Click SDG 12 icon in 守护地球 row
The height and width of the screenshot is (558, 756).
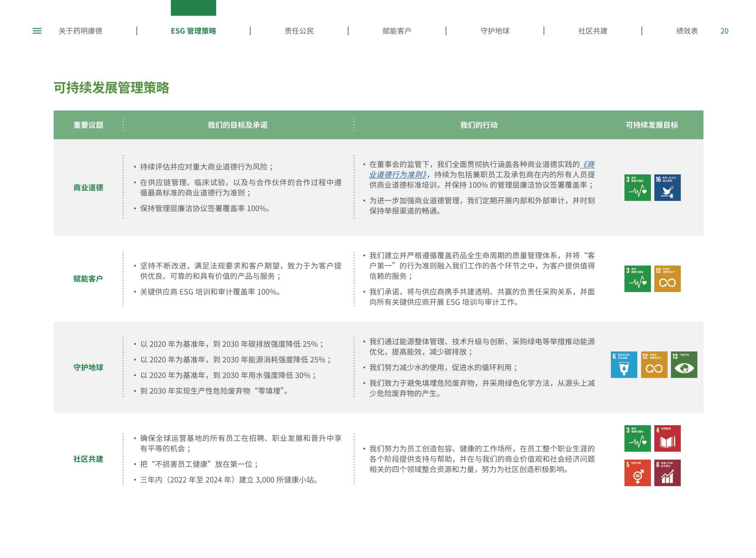point(654,365)
